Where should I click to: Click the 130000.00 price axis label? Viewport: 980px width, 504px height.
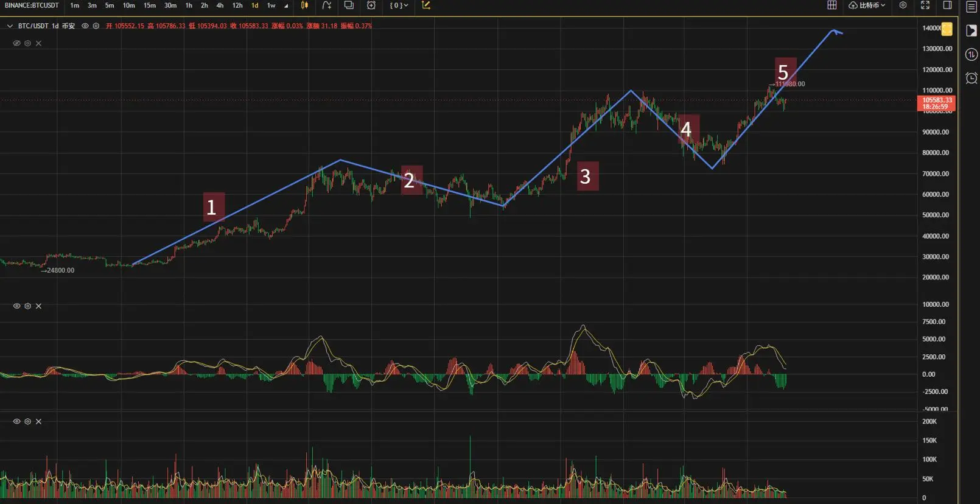[x=937, y=49]
